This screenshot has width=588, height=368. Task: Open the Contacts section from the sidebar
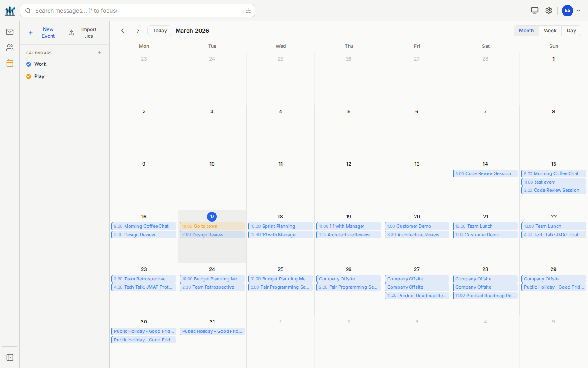click(x=9, y=47)
